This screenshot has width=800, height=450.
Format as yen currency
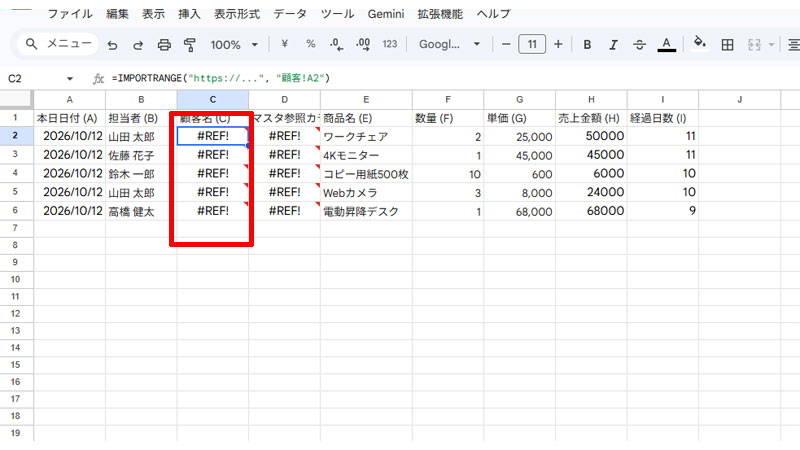click(285, 44)
